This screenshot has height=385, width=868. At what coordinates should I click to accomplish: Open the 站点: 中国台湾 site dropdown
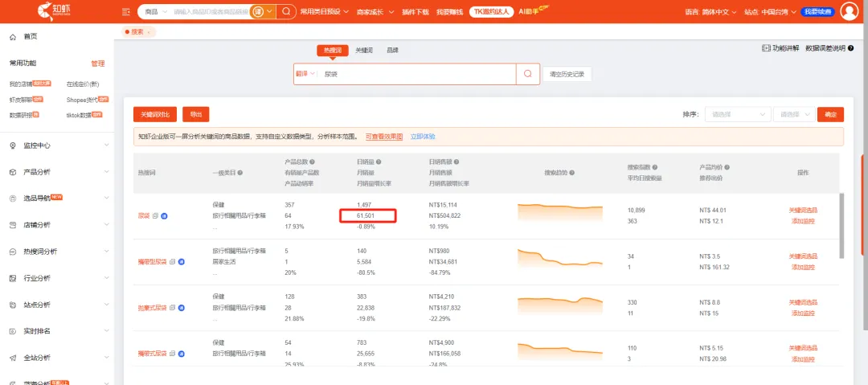pyautogui.click(x=770, y=11)
